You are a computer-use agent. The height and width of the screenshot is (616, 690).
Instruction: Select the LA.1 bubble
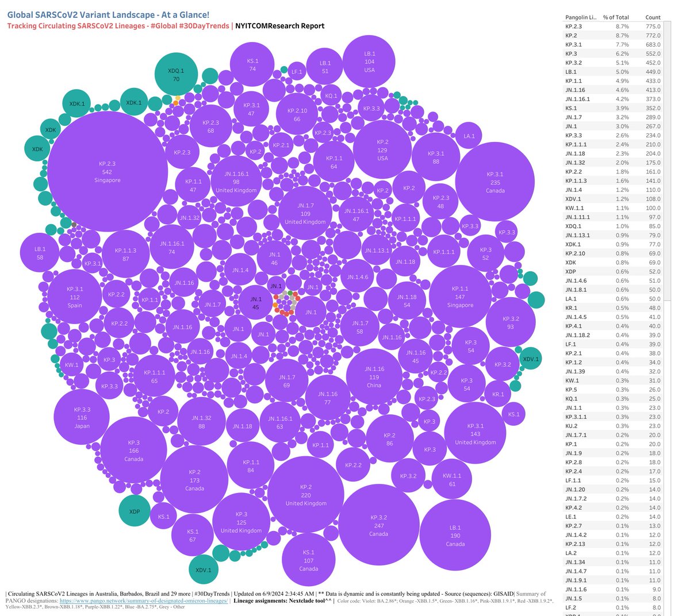tap(469, 136)
